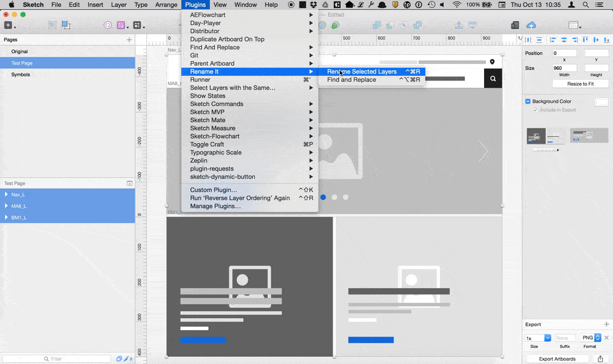Viewport: 613px width, 364px height.
Task: Select Show States menu item
Action: [250, 96]
